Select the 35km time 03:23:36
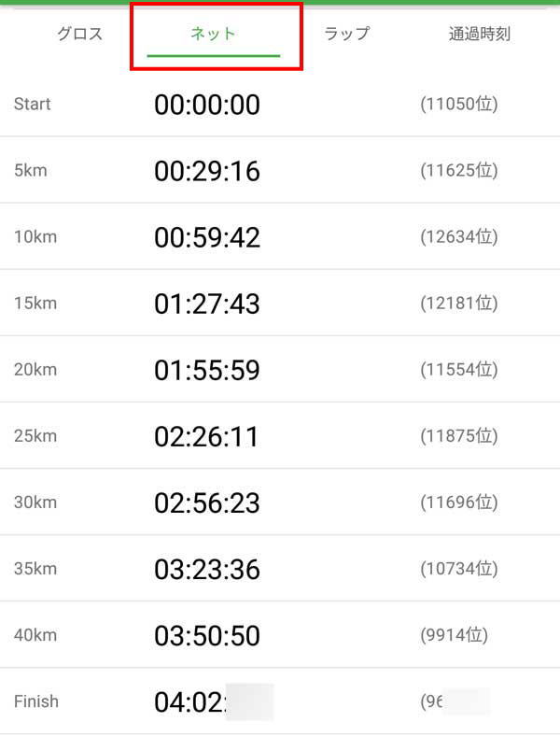This screenshot has height=736, width=560. point(207,569)
